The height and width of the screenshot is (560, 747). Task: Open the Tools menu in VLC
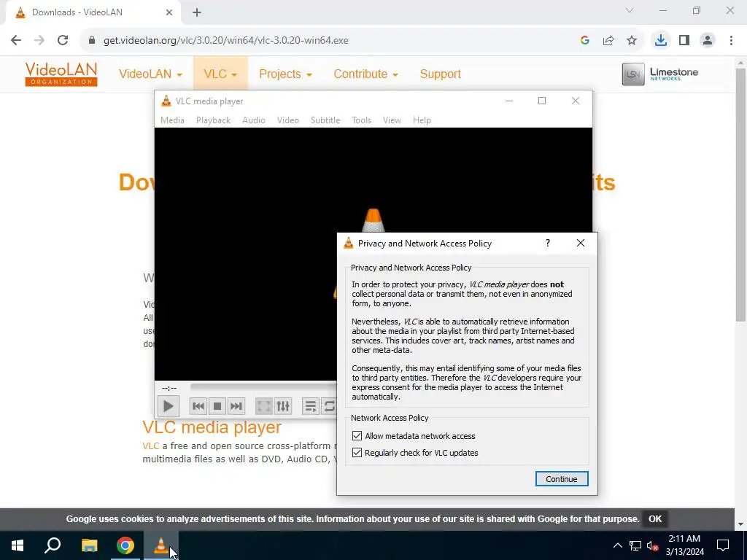tap(361, 120)
